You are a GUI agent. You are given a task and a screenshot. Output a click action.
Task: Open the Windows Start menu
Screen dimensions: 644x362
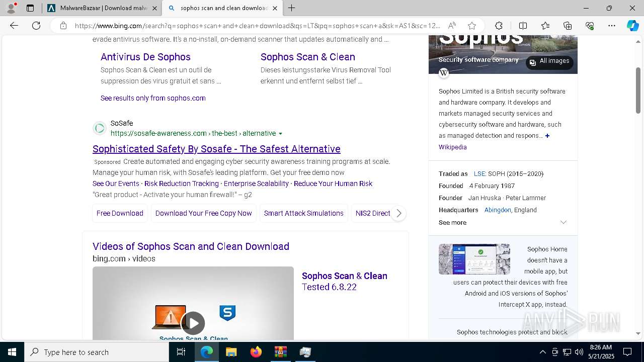(12, 352)
